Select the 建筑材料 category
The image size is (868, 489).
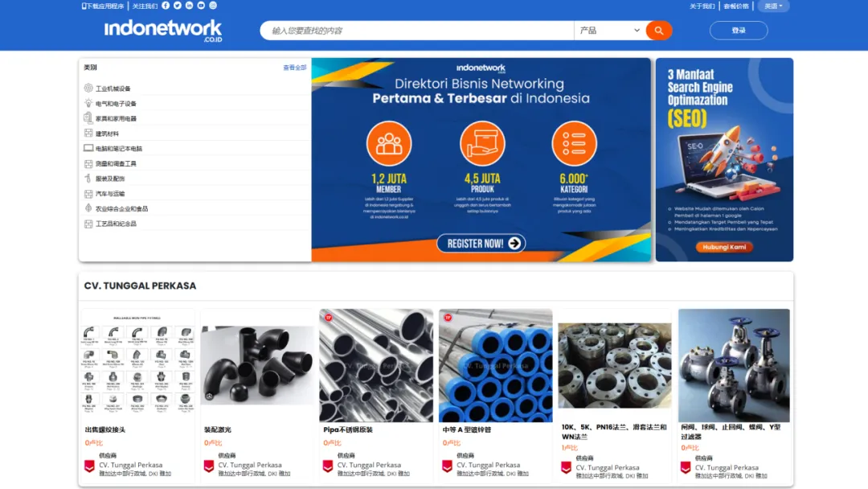[x=107, y=134]
